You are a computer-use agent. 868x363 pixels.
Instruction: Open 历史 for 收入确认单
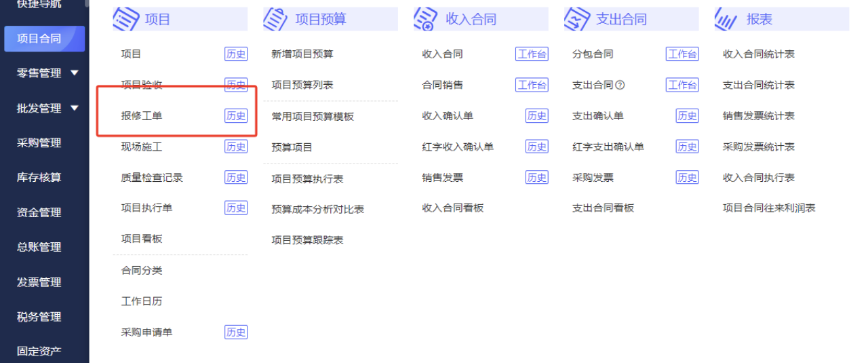537,116
